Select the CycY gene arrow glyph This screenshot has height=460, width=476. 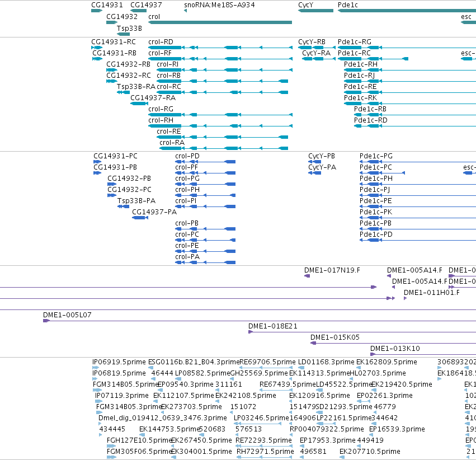coord(315,11)
